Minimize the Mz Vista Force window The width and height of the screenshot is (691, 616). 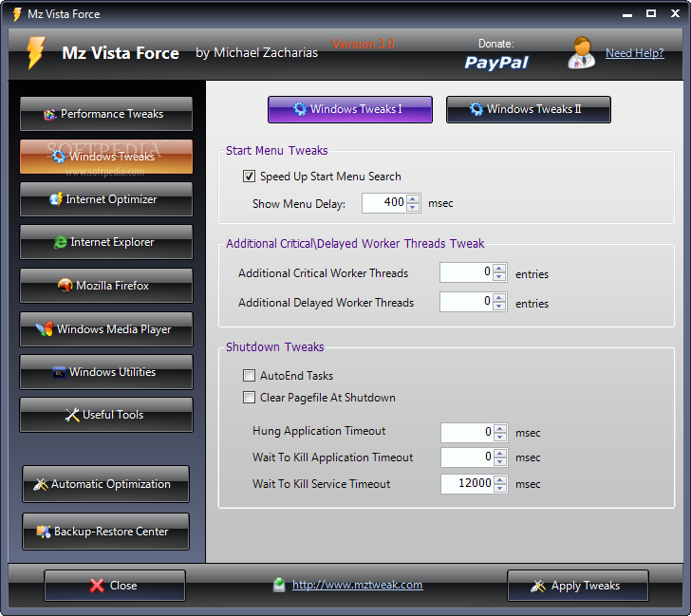click(627, 14)
